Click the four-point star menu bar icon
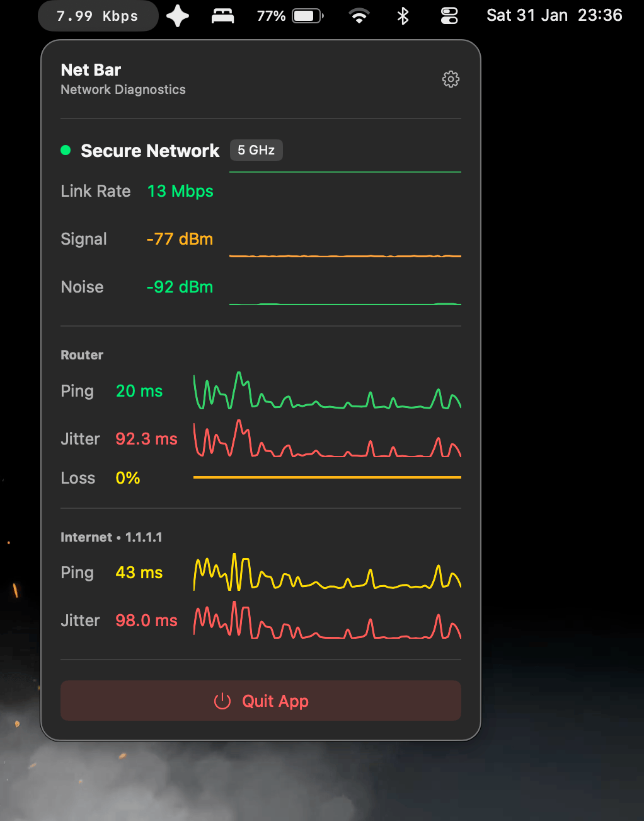Screen dimensions: 644x821 [x=178, y=16]
